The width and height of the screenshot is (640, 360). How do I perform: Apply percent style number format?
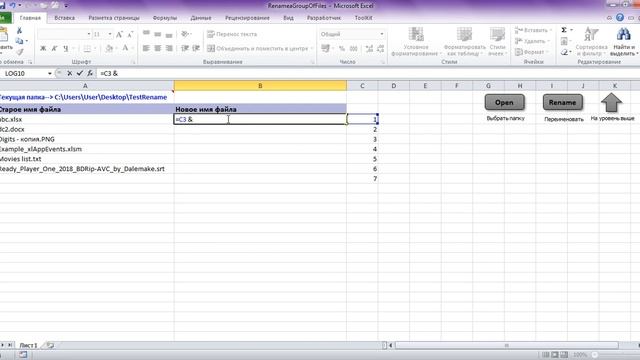(x=342, y=49)
